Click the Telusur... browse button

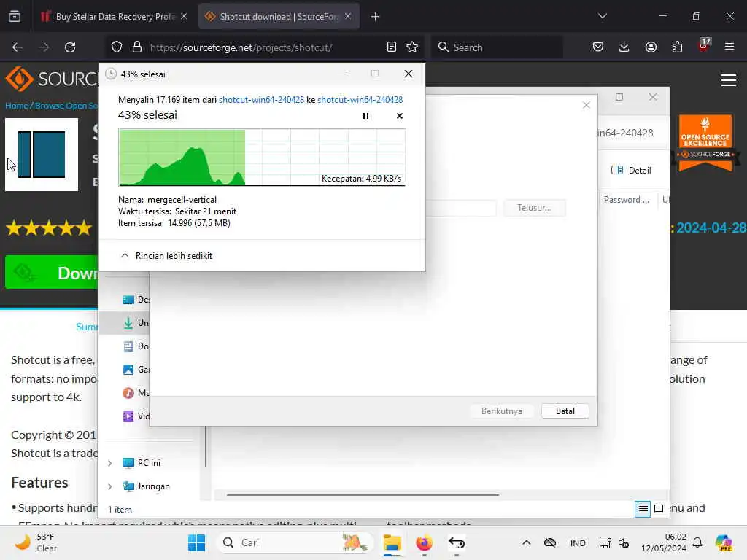click(x=534, y=208)
